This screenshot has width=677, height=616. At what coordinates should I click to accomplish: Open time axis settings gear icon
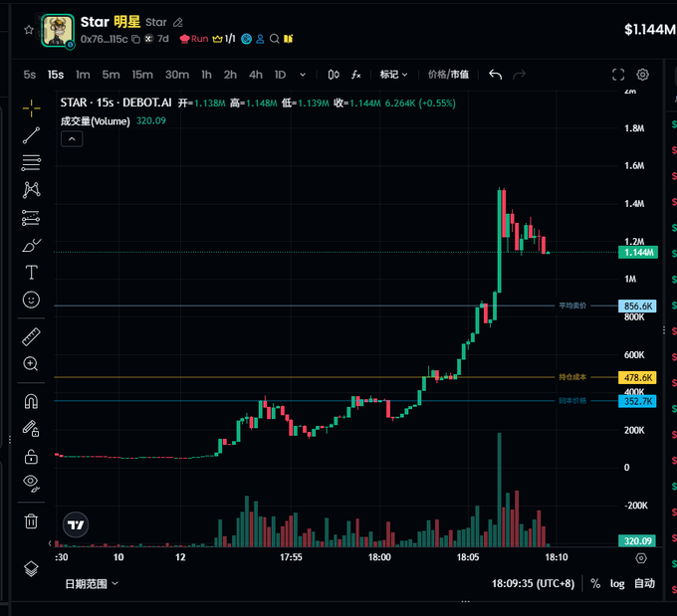coord(641,558)
